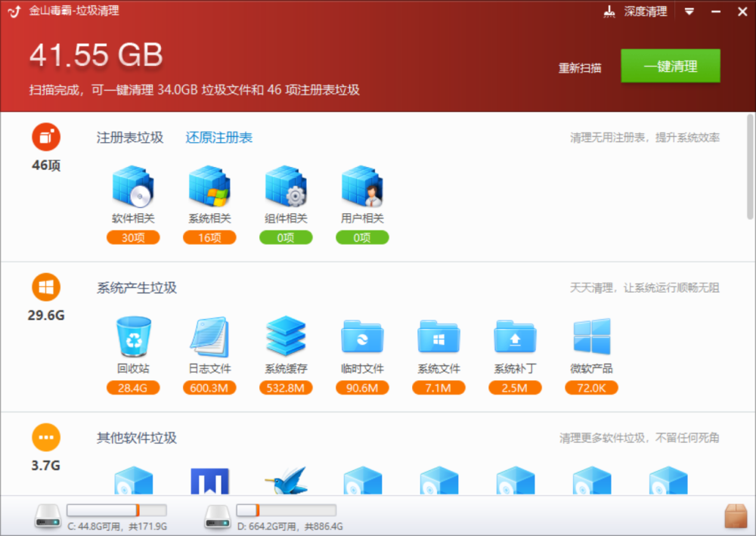Click the yellow 其他软件垃圾 dots category icon
Viewport: 756px width, 536px height.
pyautogui.click(x=46, y=437)
